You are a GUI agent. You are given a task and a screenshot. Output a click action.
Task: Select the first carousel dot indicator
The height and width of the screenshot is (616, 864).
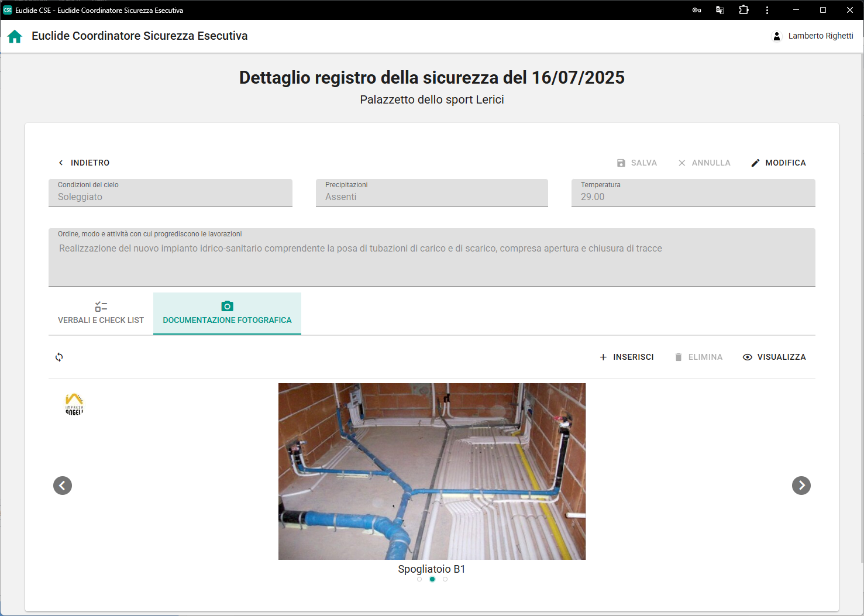(x=419, y=579)
